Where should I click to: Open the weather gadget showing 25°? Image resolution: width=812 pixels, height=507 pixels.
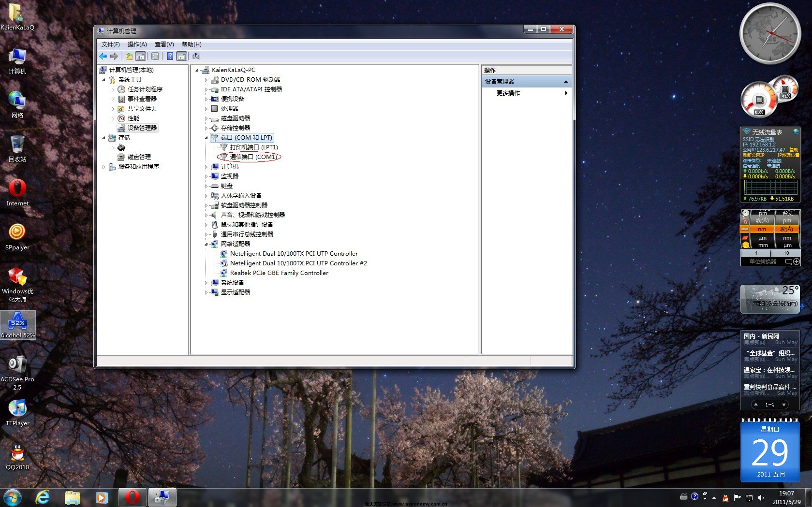click(770, 299)
